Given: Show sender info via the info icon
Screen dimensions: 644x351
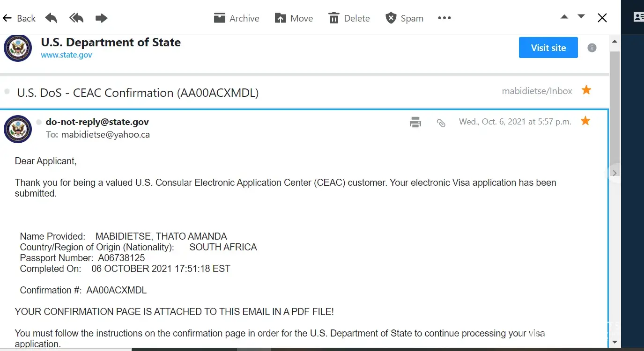Looking at the screenshot, I should tap(592, 48).
